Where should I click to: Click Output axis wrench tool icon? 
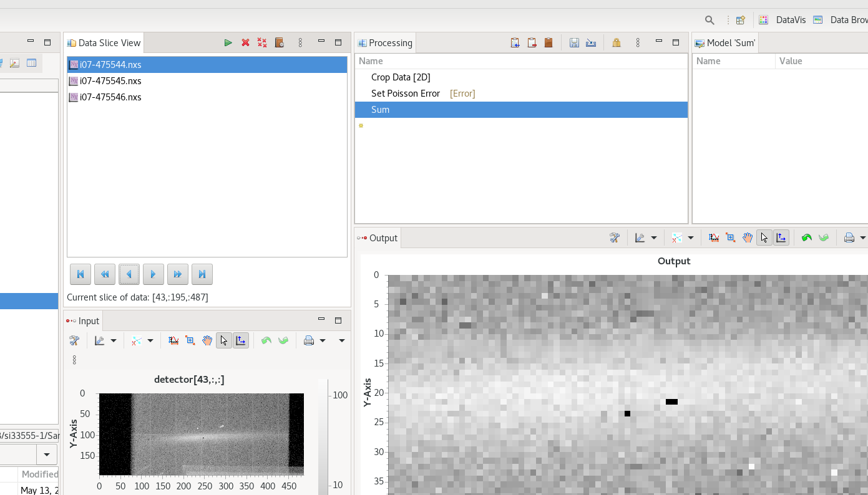pos(640,238)
